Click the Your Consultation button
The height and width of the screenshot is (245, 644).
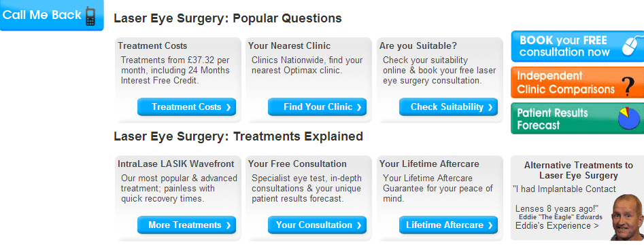[317, 225]
